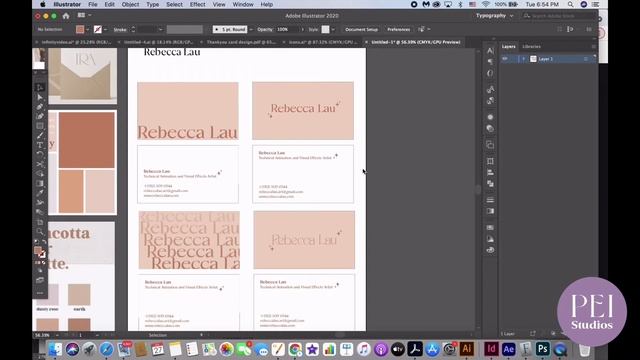The image size is (640, 360).
Task: Open the Object menu
Action: tap(130, 4)
